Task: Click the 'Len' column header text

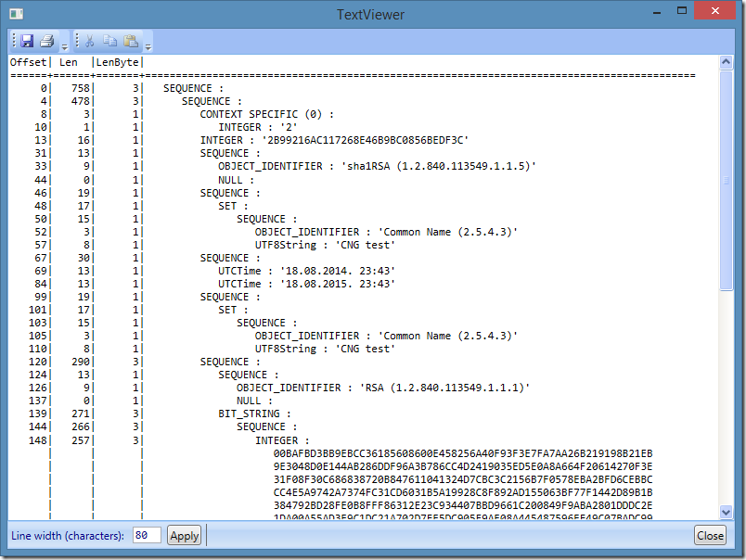Action: (x=69, y=62)
